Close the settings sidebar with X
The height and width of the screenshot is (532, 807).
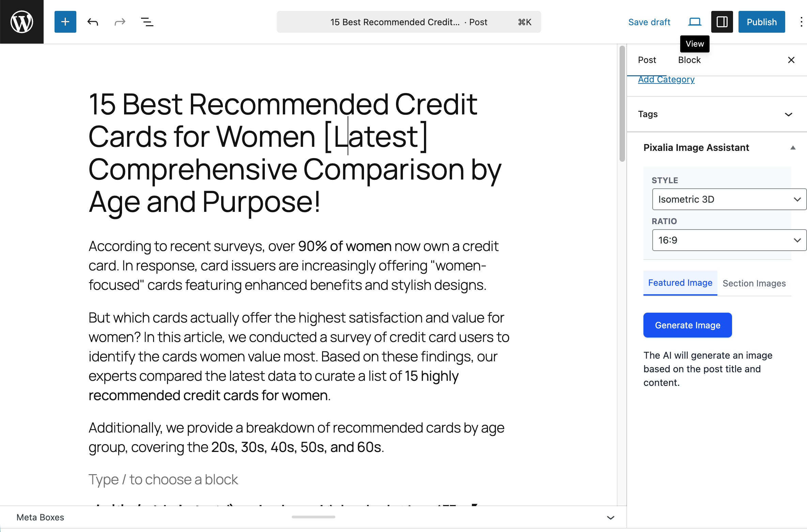791,60
